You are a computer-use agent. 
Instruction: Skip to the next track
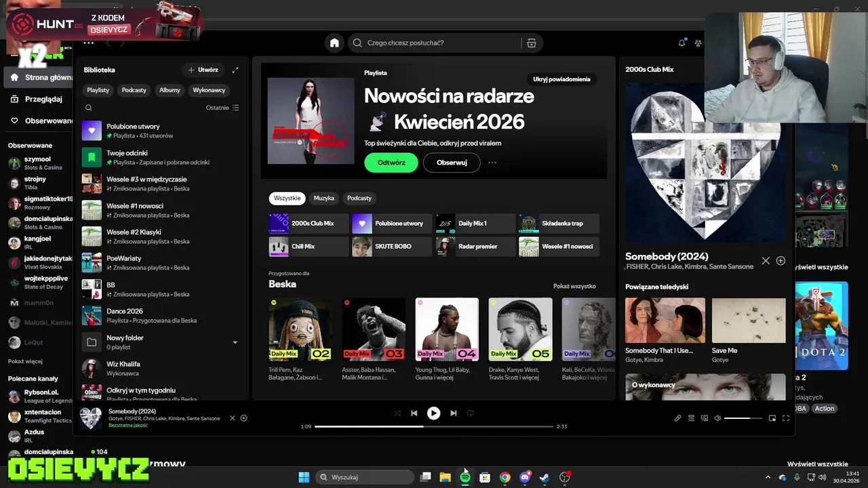(x=453, y=413)
